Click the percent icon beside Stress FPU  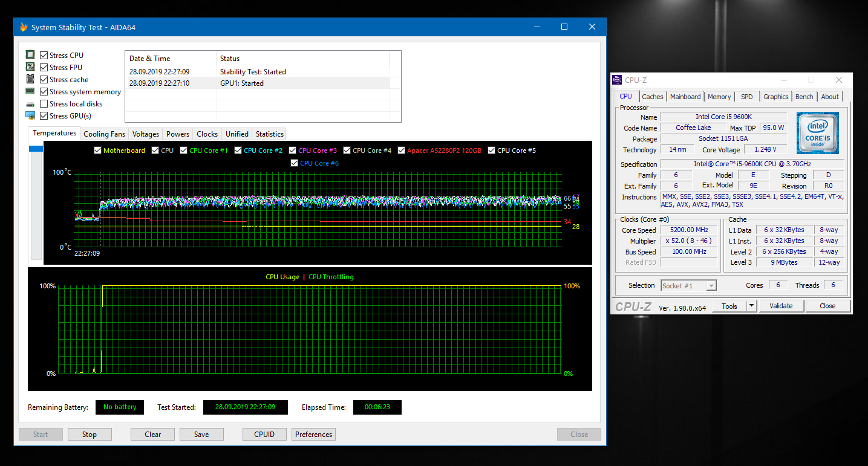(x=30, y=67)
